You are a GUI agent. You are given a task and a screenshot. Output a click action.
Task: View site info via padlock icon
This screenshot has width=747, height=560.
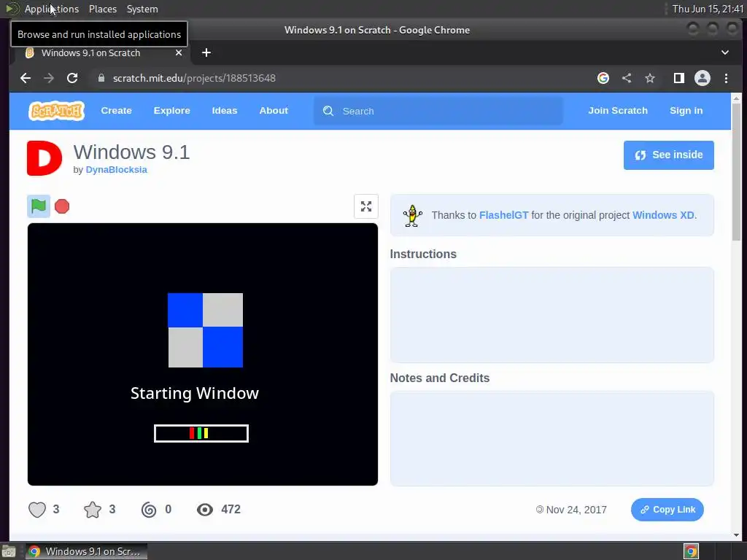click(x=101, y=78)
